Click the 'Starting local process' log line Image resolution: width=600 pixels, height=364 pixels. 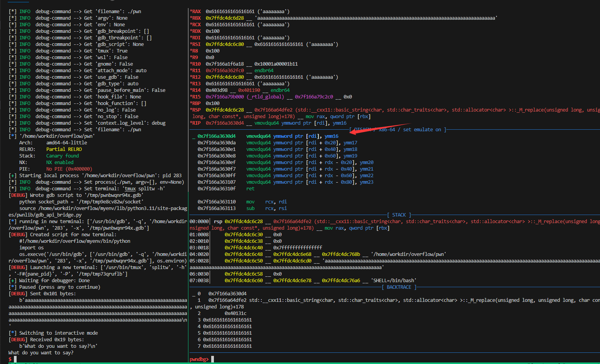pos(95,176)
